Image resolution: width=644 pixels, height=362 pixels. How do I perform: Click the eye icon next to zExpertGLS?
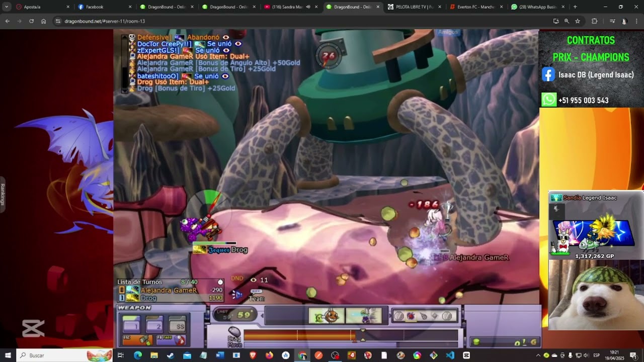point(226,50)
